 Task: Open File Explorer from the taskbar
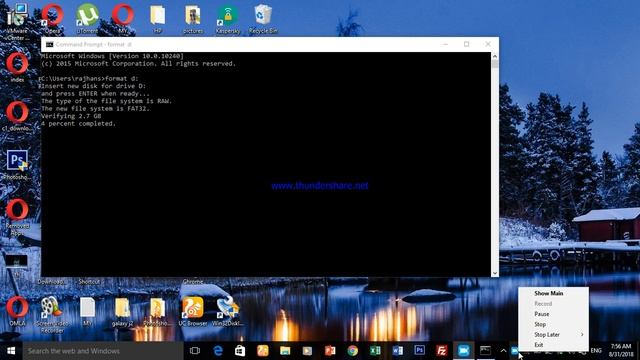[285, 351]
